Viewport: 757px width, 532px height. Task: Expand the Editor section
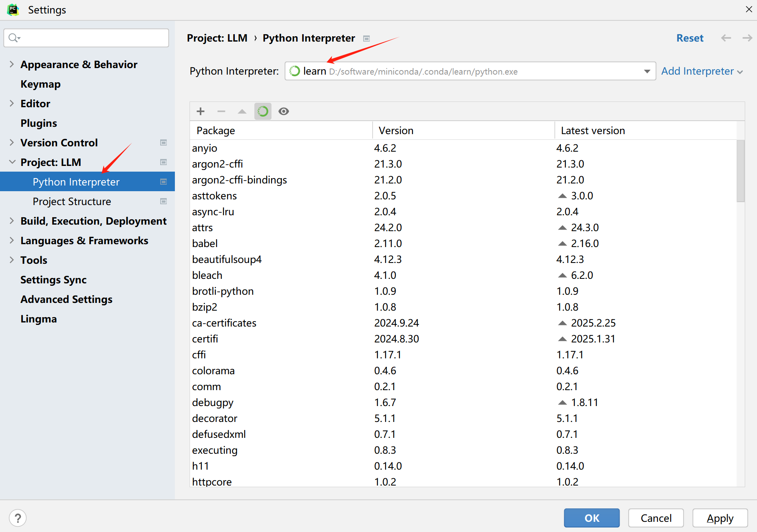[12, 104]
